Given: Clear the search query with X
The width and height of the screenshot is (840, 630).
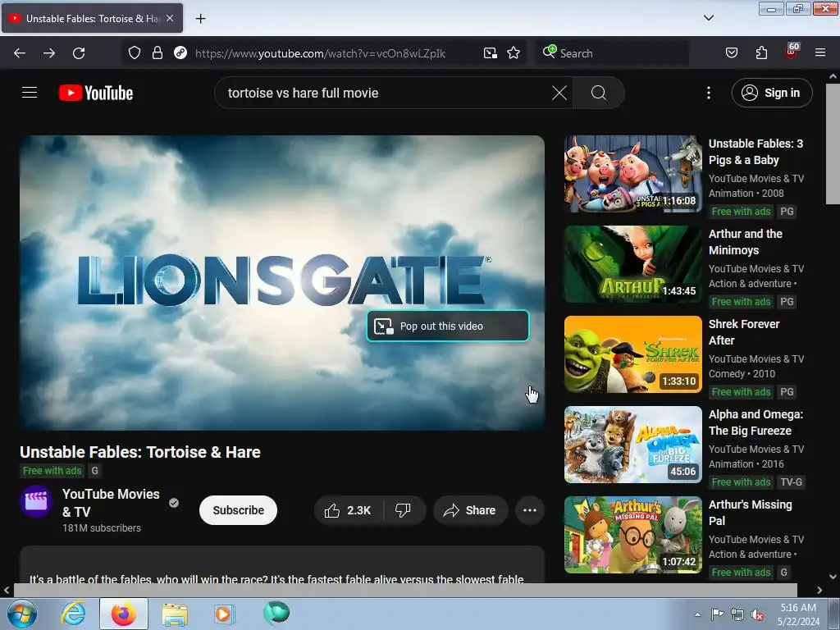Looking at the screenshot, I should point(559,93).
